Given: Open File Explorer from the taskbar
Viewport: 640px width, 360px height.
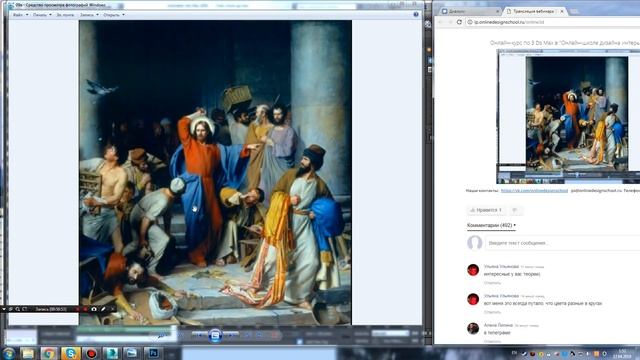Looking at the screenshot, I should point(28,353).
